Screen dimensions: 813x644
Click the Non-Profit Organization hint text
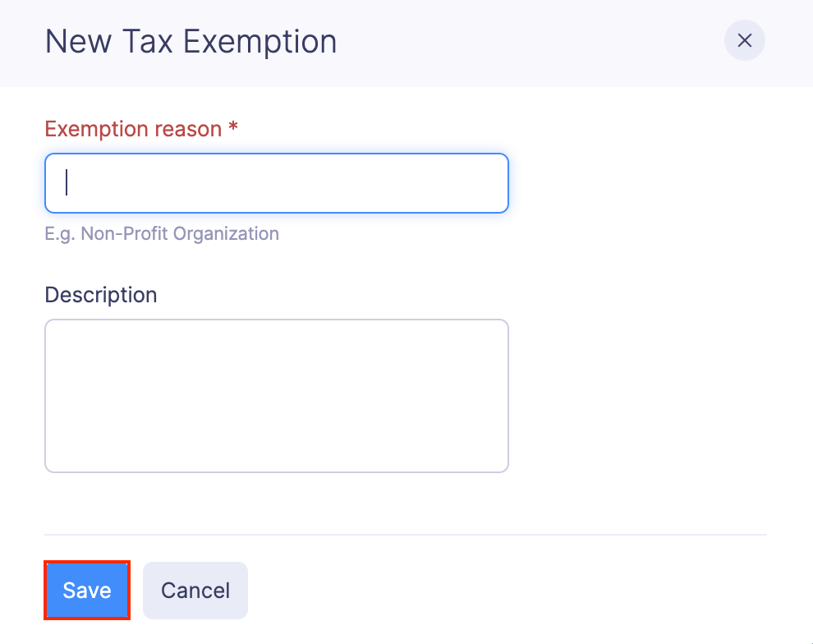click(x=162, y=233)
